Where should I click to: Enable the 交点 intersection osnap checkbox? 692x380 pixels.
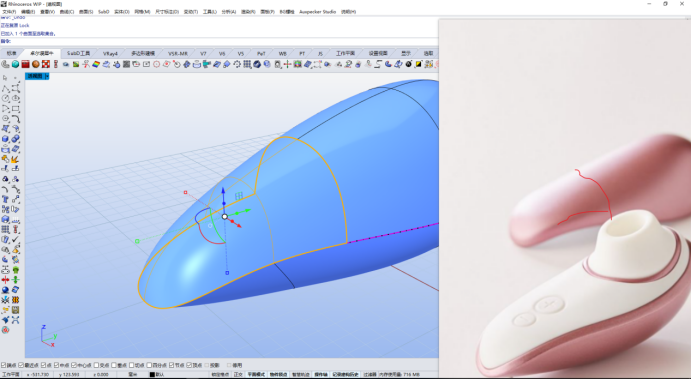click(x=96, y=365)
